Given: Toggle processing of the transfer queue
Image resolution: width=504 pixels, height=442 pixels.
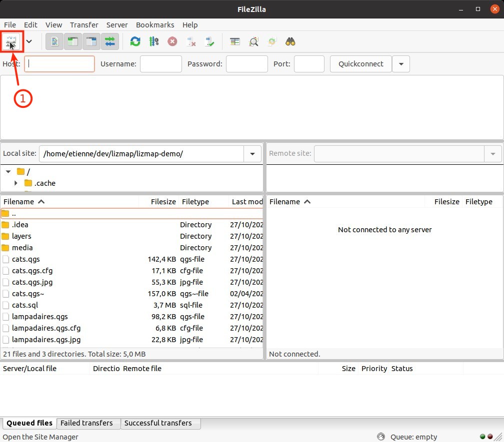Looking at the screenshot, I should (154, 41).
